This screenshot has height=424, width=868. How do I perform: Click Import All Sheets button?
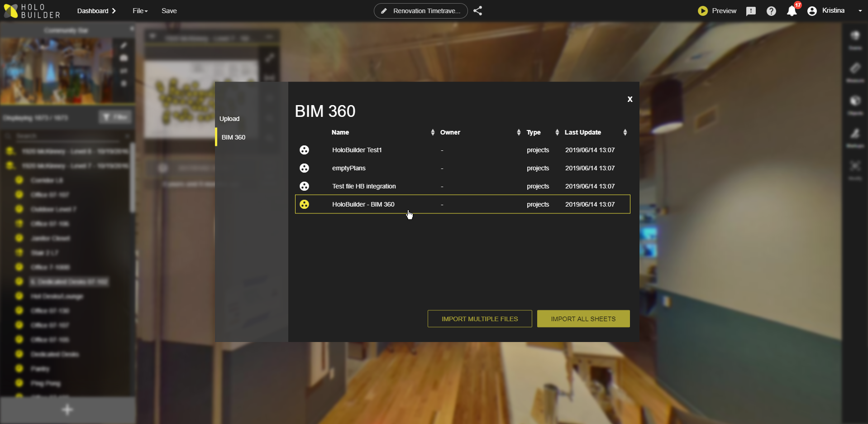(x=583, y=319)
